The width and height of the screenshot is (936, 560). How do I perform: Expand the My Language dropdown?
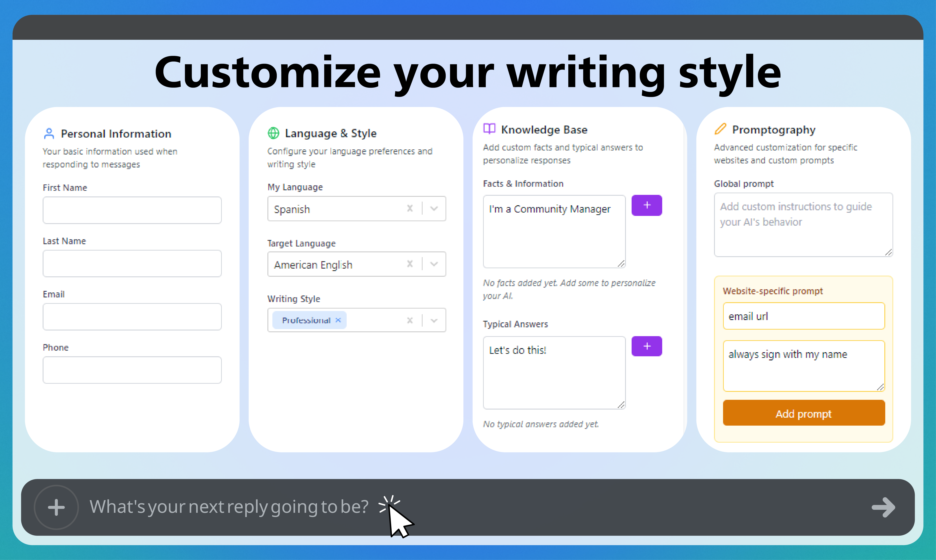pos(434,208)
